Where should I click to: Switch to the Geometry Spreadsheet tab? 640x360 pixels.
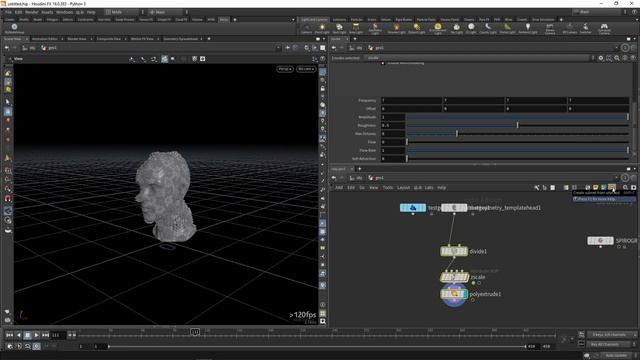(180, 39)
